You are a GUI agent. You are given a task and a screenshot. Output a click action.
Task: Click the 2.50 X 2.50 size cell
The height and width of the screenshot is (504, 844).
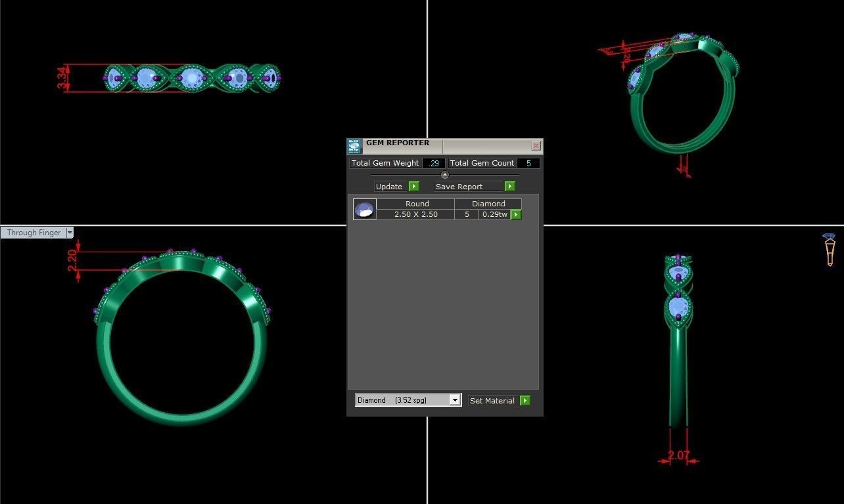point(416,214)
